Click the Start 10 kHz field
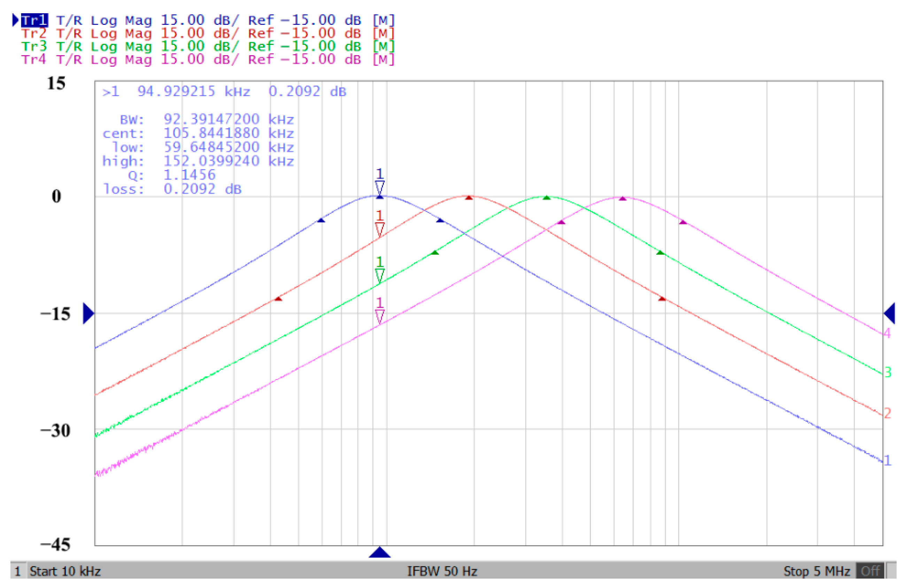The width and height of the screenshot is (906, 588). (x=65, y=571)
